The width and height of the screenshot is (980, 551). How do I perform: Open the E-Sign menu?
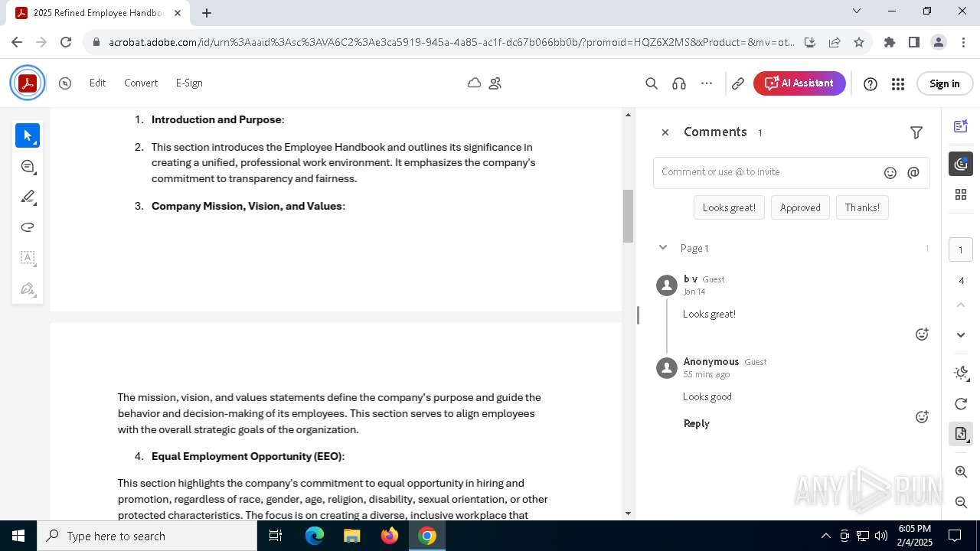pyautogui.click(x=189, y=83)
